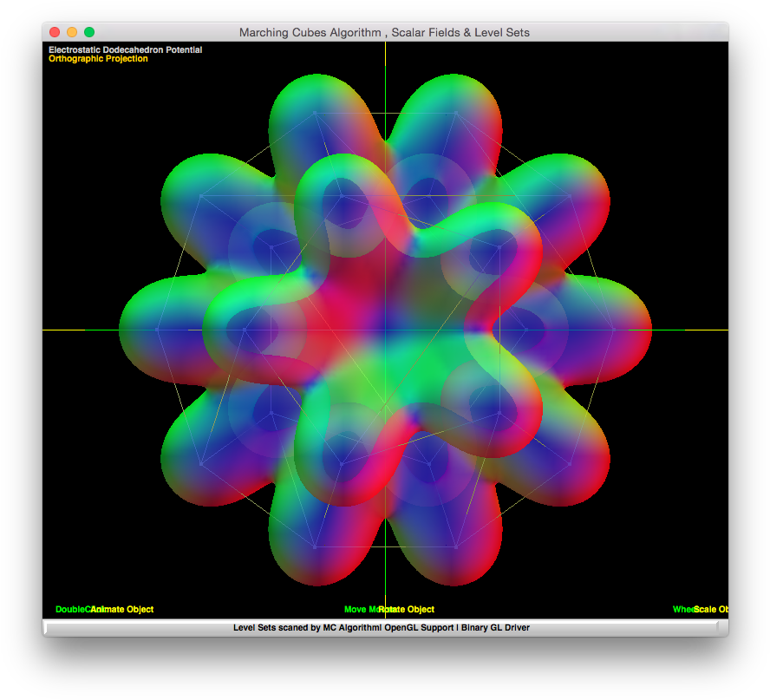Close the Marching Cubes window

[55, 32]
